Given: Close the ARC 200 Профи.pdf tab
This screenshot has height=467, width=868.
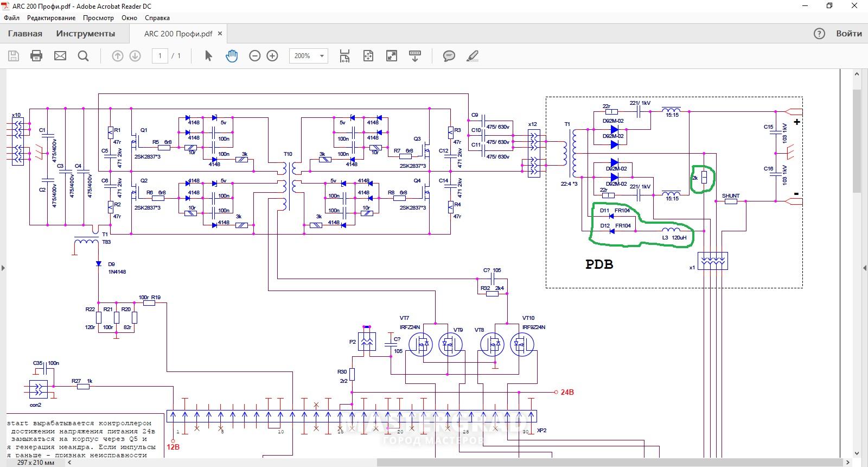Looking at the screenshot, I should 220,34.
